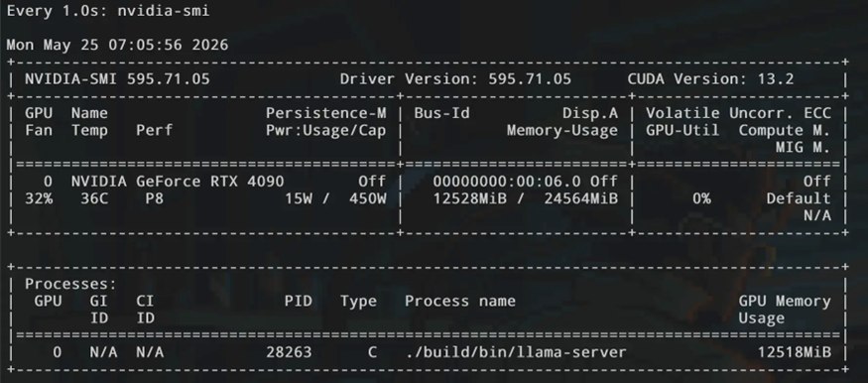The width and height of the screenshot is (868, 383).
Task: Click the 'Volatile Uncorr. ECC' header
Action: click(738, 113)
